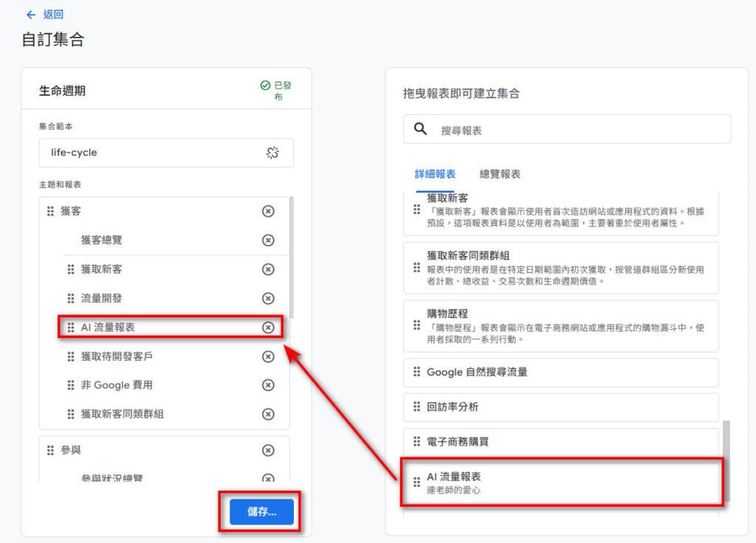This screenshot has height=543, width=756.
Task: Click the search magnifier icon
Action: 421,129
